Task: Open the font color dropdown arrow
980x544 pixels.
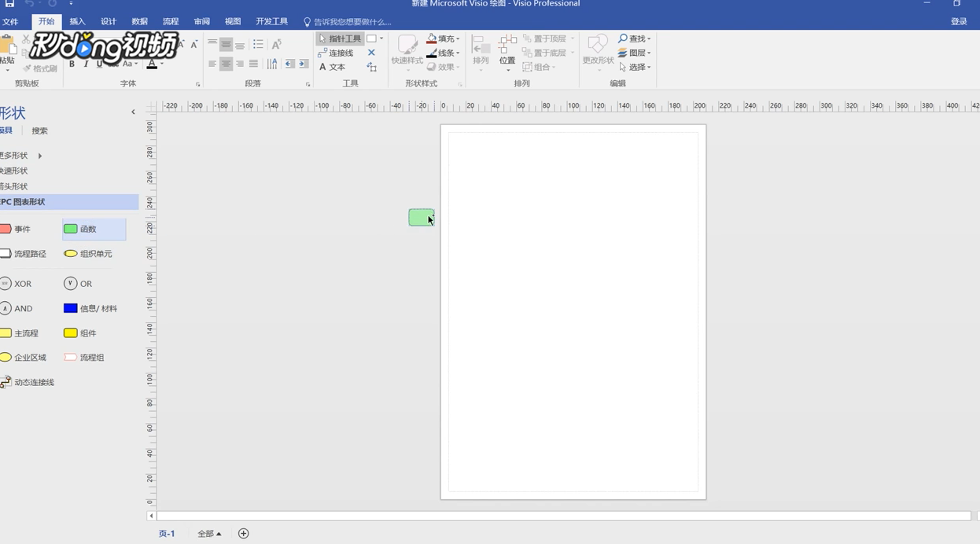Action: [x=162, y=64]
